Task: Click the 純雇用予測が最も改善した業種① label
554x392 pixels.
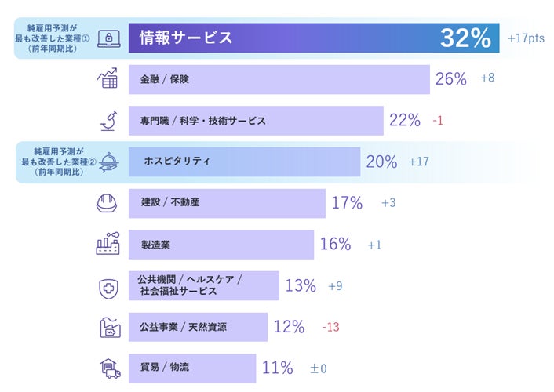Action: (49, 38)
